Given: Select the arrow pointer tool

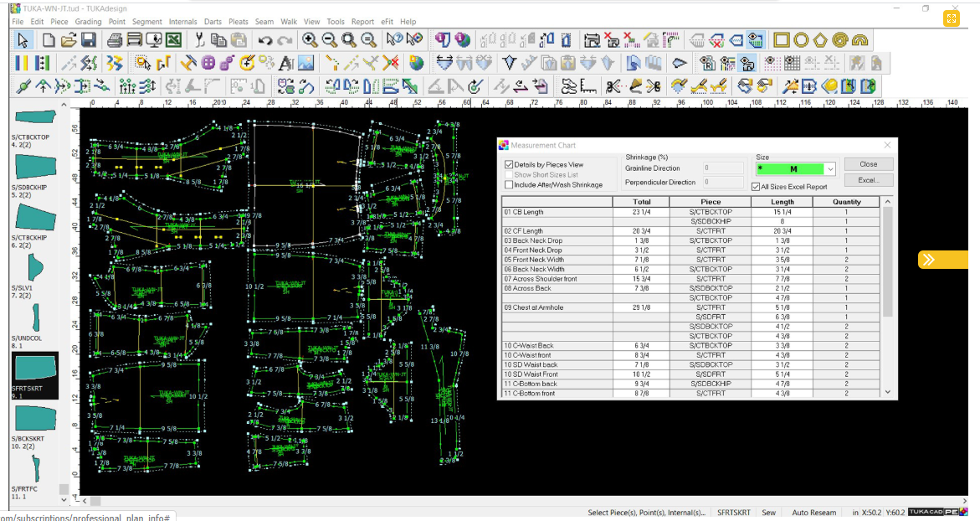Looking at the screenshot, I should point(23,40).
